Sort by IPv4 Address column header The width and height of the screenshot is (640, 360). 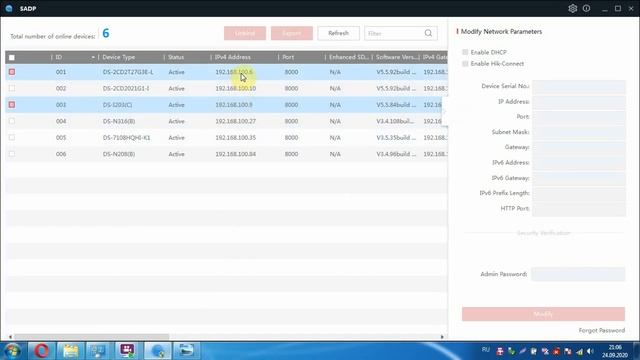coord(233,57)
